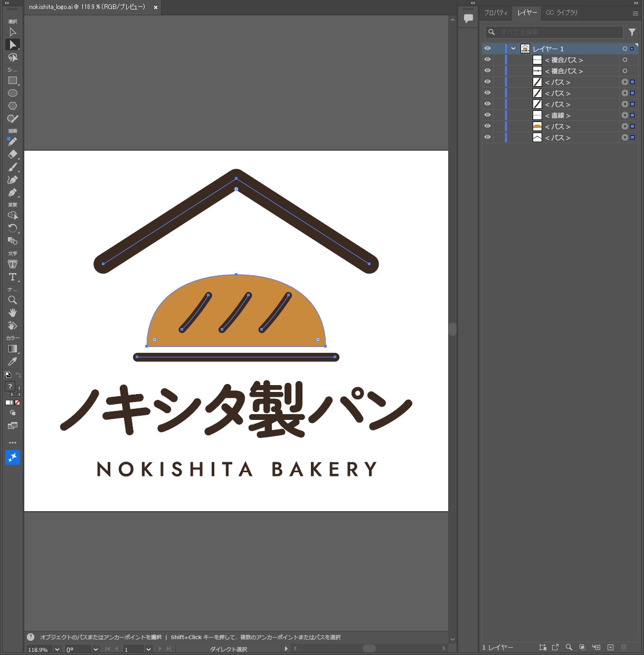Click the status bar help question mark
The width and height of the screenshot is (644, 655).
(x=31, y=637)
